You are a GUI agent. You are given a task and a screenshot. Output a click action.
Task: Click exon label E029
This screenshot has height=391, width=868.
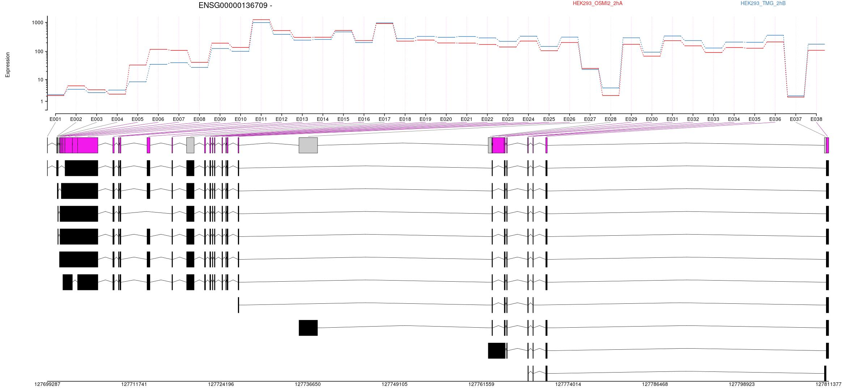point(631,119)
